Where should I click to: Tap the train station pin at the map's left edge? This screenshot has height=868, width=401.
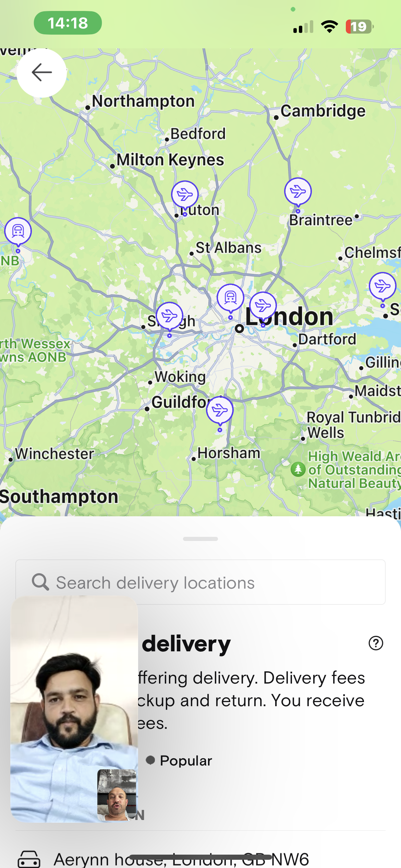[x=18, y=231]
